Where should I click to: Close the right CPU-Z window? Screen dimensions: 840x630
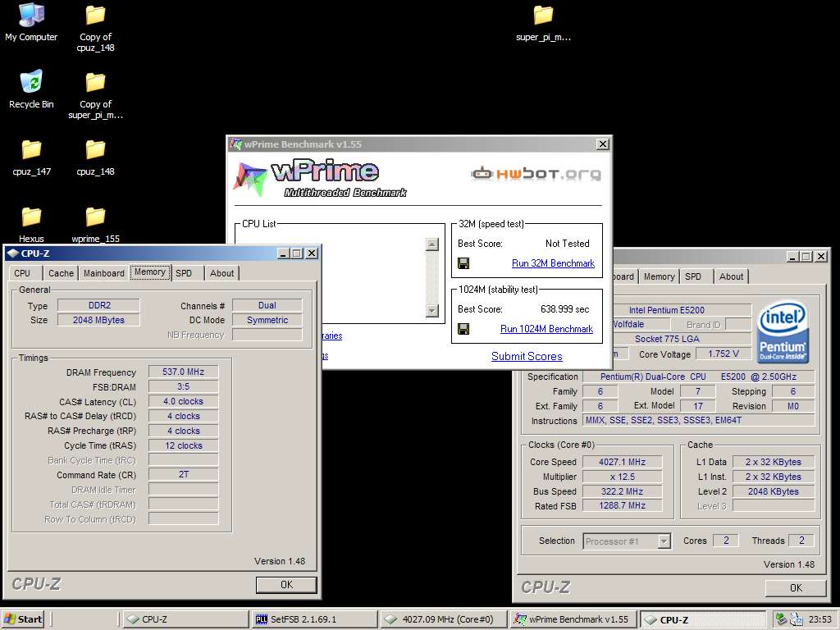point(820,257)
